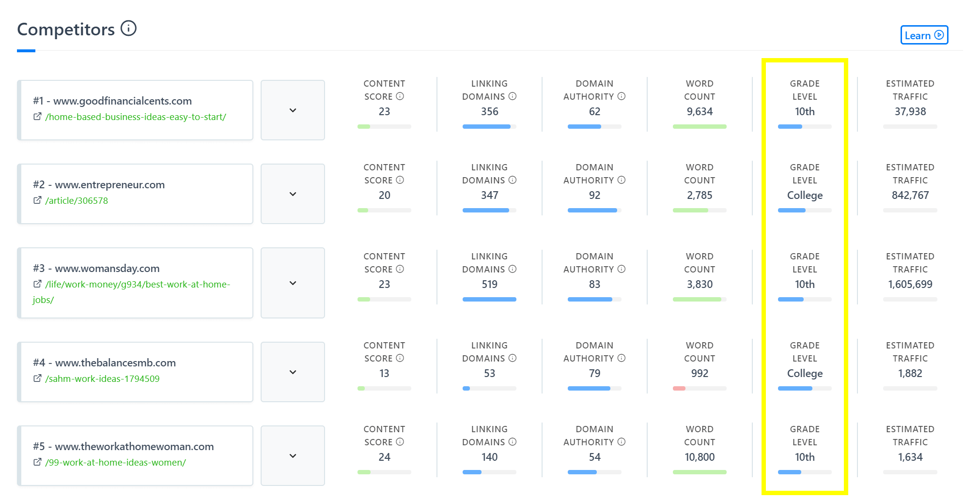This screenshot has width=980, height=499.
Task: Open the /article/306578 link
Action: point(77,201)
